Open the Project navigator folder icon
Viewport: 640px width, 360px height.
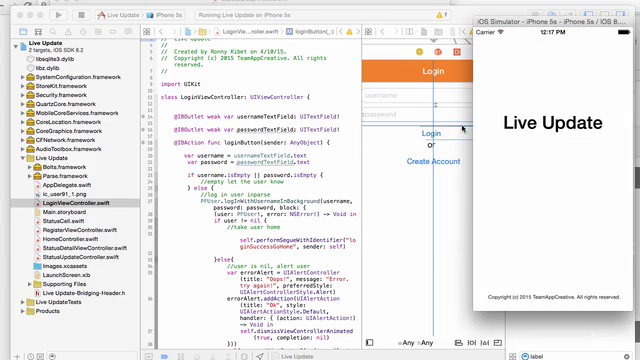point(23,31)
